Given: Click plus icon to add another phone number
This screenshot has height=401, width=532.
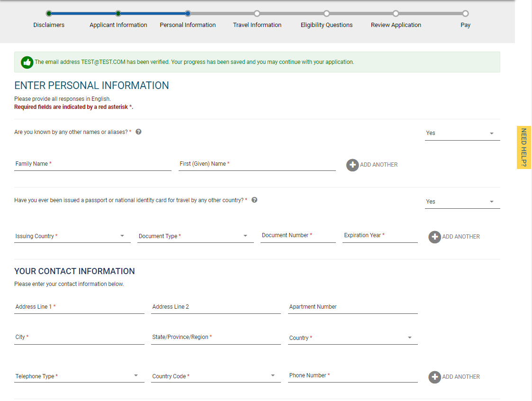Looking at the screenshot, I should click(x=434, y=377).
